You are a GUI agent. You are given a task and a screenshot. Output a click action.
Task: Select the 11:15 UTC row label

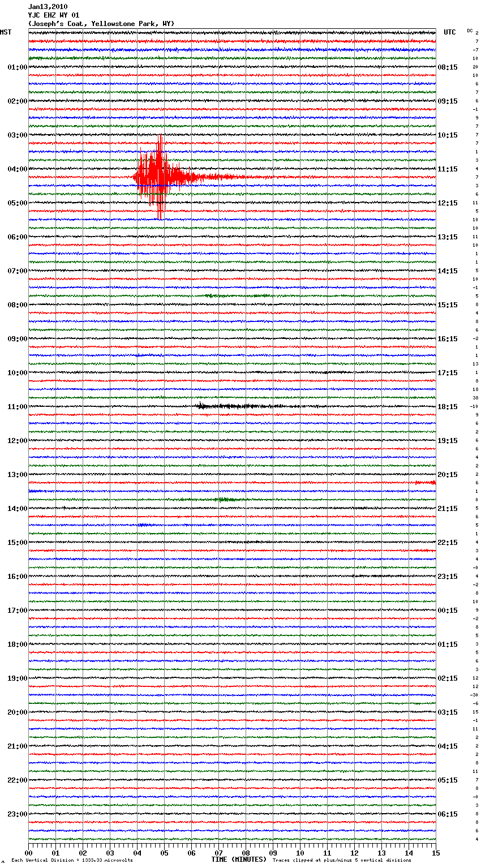pos(447,169)
